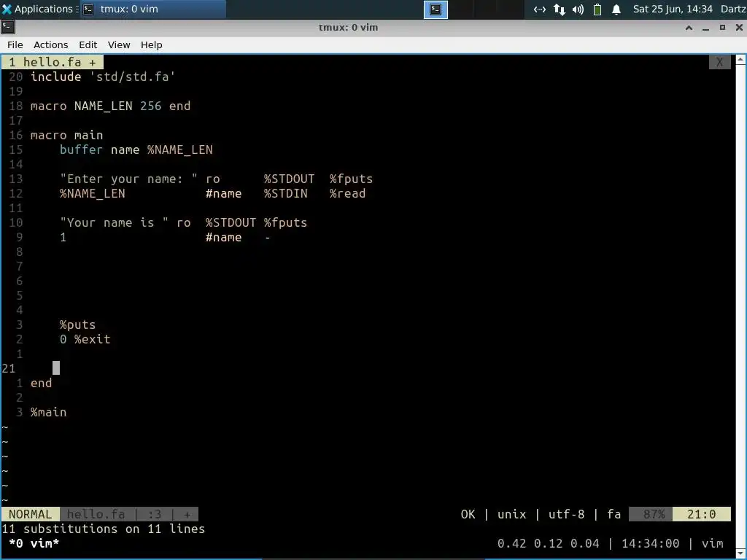Click the terminal window menu icon in title bar
This screenshot has width=747, height=560.
click(8, 27)
